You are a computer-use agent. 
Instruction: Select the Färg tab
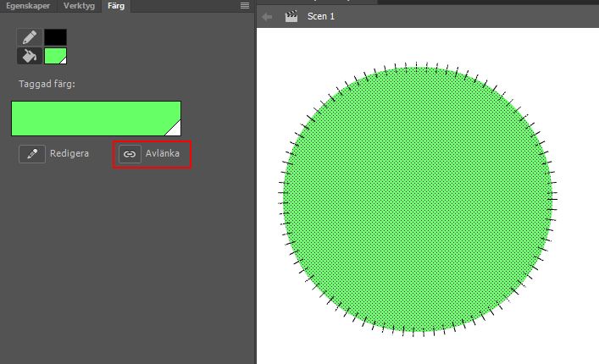(116, 6)
